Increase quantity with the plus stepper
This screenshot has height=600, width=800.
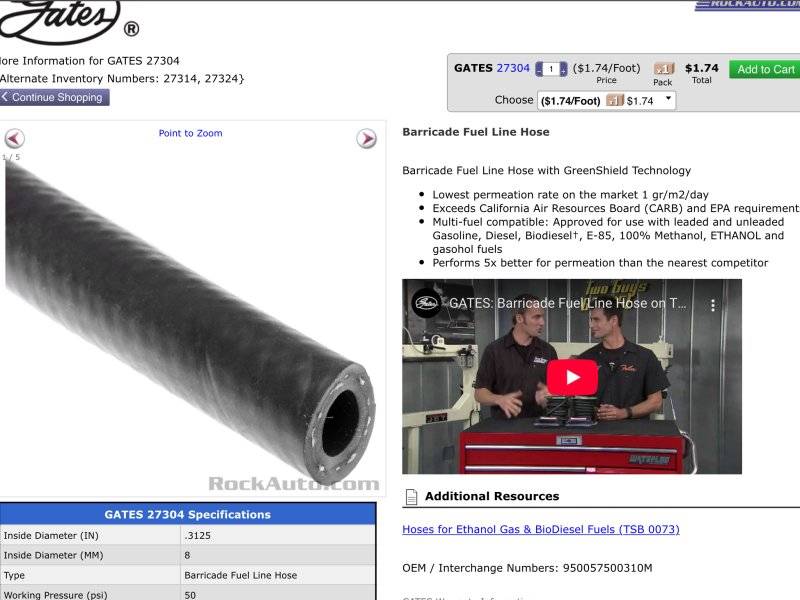[x=563, y=69]
